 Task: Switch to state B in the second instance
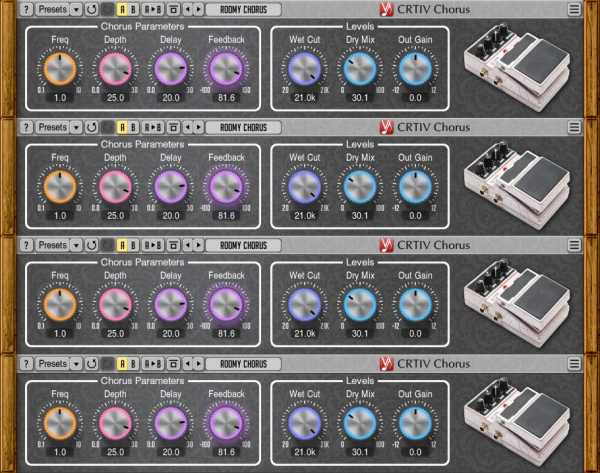point(133,127)
